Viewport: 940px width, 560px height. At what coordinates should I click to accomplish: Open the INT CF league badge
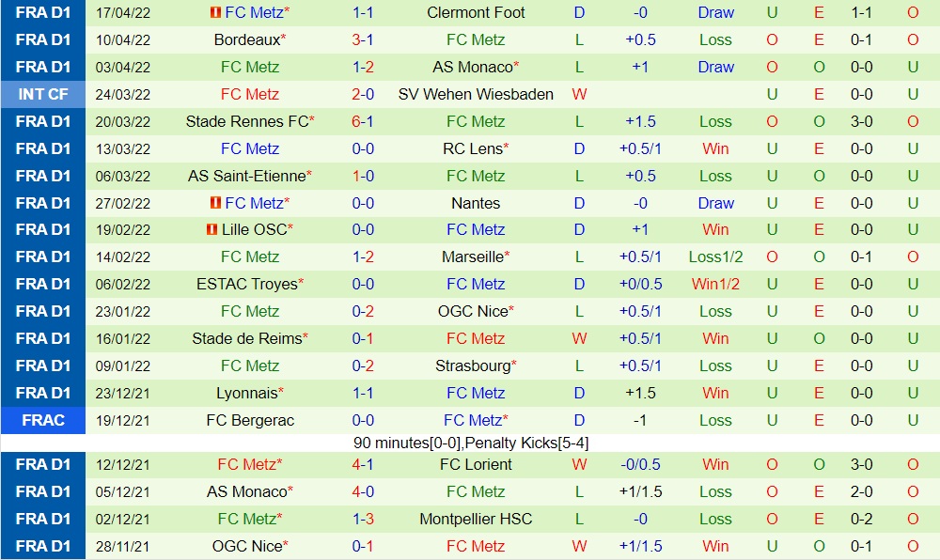43,95
